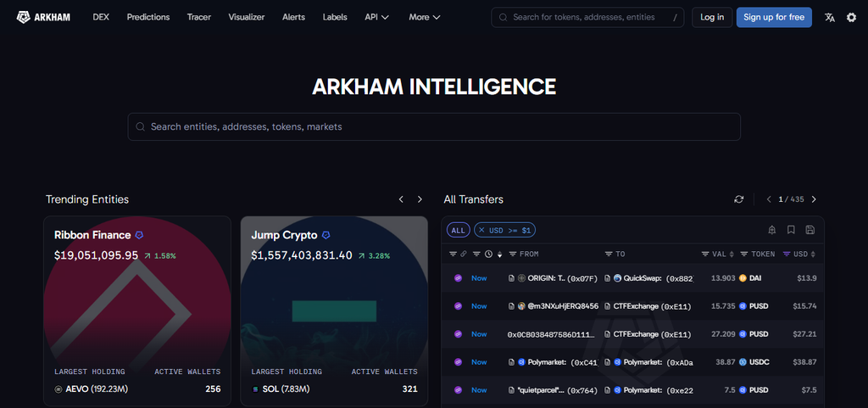Go to next transfers page
Viewport: 868px width, 408px height.
point(814,199)
